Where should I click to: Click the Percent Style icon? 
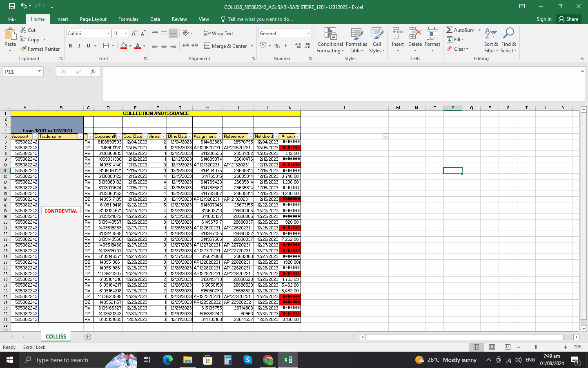click(x=277, y=46)
